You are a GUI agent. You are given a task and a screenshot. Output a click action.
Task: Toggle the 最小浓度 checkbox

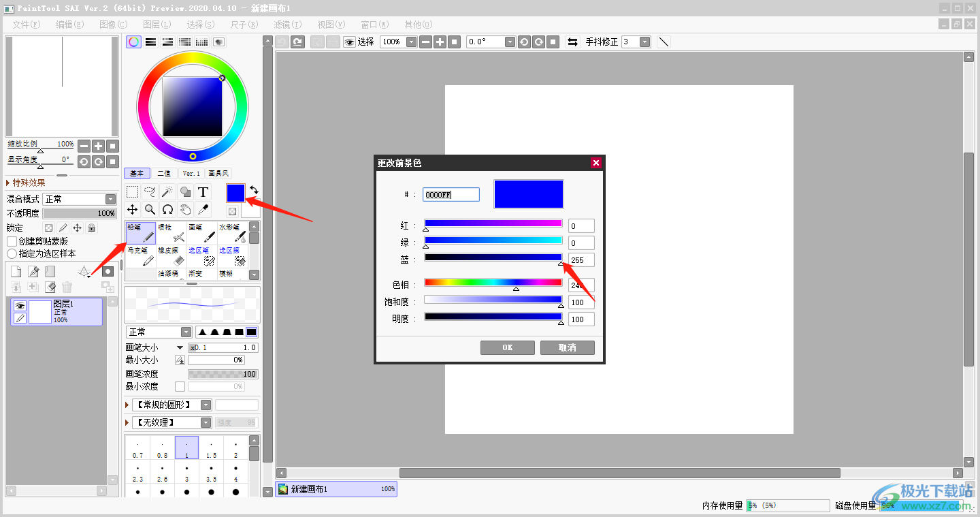(x=180, y=386)
